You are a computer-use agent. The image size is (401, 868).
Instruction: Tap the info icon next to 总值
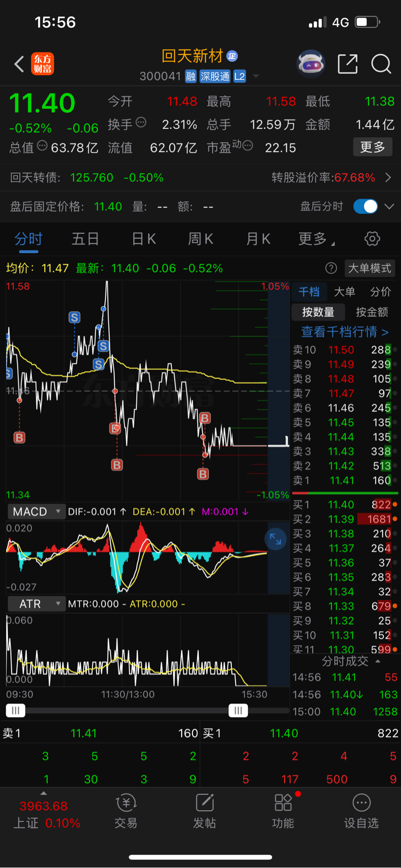[42, 146]
